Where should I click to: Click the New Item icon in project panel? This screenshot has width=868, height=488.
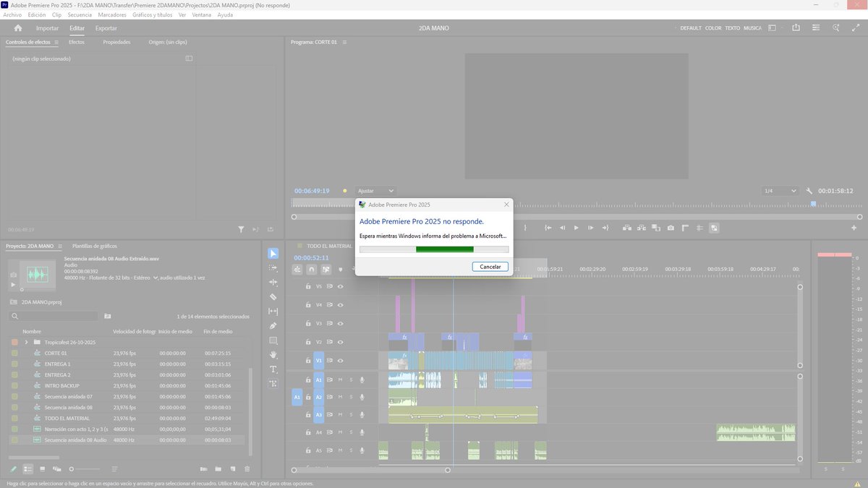pos(233,469)
